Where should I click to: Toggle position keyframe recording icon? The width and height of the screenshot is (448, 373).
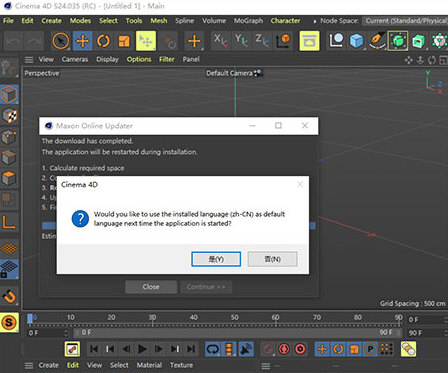[x=322, y=349]
